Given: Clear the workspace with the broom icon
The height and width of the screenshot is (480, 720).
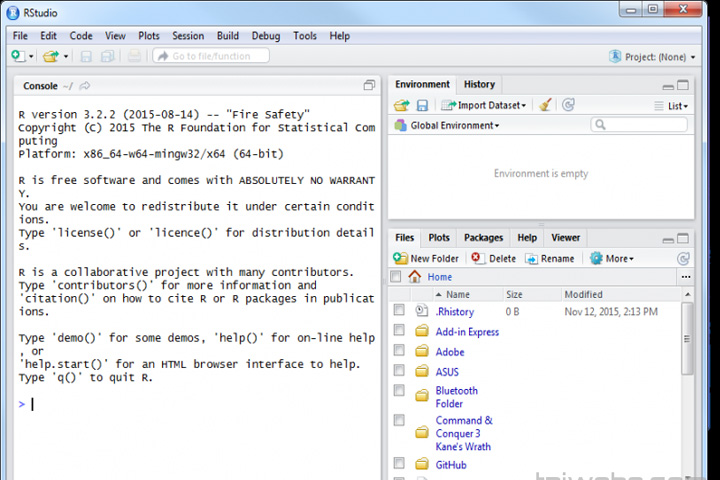Looking at the screenshot, I should [x=545, y=105].
